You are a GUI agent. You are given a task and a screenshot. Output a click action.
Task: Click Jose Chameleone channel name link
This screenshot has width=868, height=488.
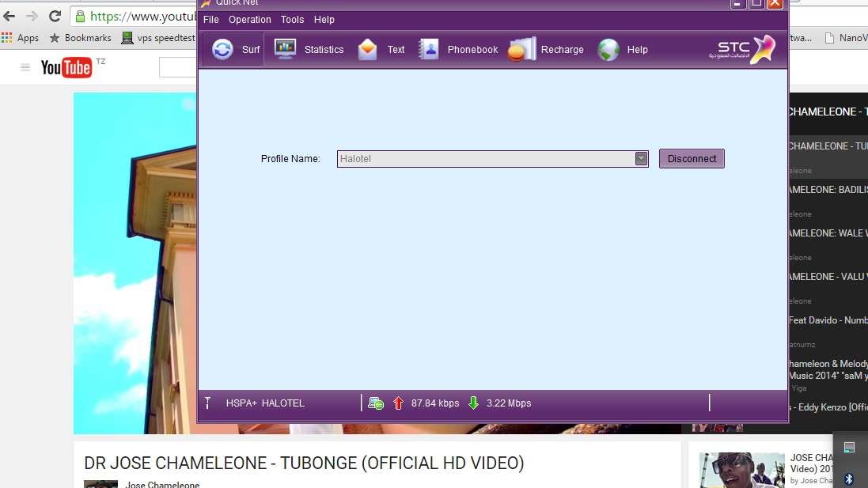tap(162, 484)
